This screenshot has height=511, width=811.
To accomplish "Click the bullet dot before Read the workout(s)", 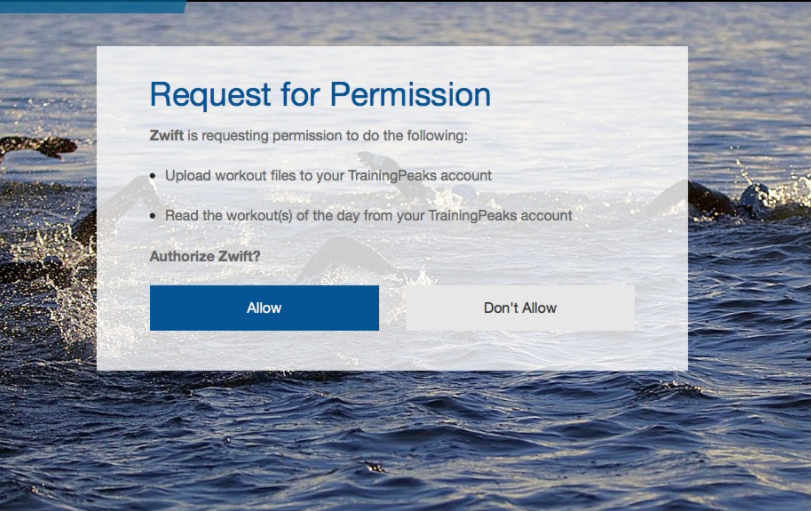I will 153,216.
